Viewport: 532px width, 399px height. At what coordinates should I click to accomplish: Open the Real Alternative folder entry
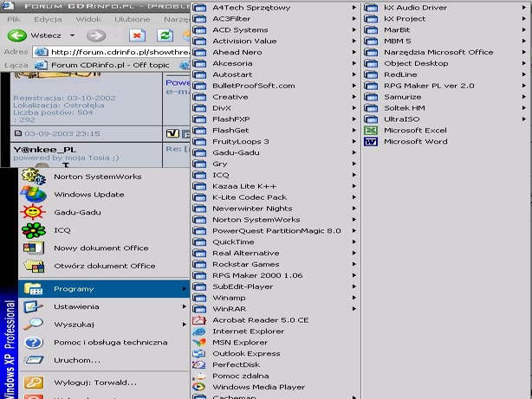(276, 253)
